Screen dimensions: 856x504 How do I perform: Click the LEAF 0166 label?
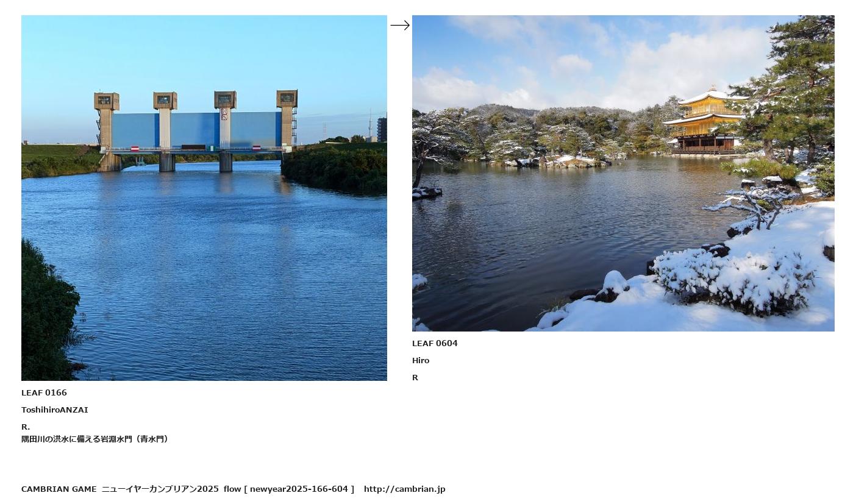pyautogui.click(x=44, y=392)
